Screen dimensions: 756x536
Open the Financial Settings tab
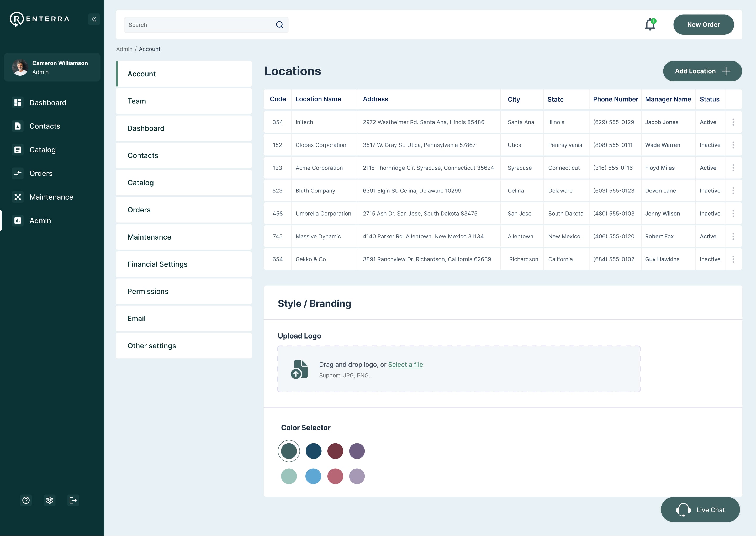pos(184,264)
